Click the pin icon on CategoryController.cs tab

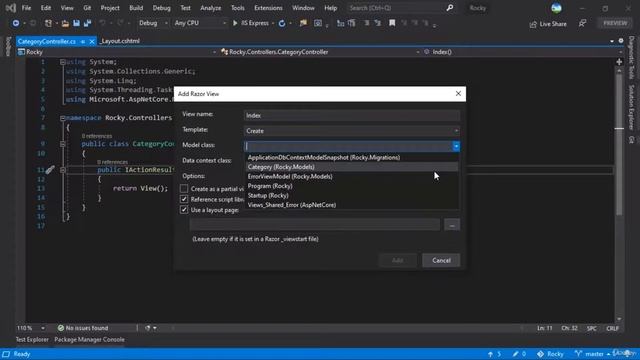[x=83, y=42]
